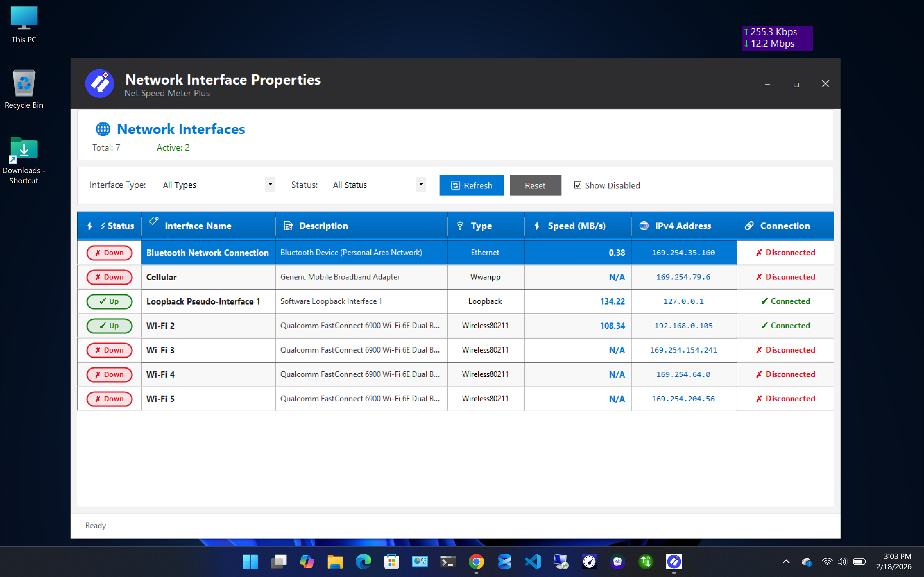This screenshot has height=577, width=924.
Task: Click the Reset button
Action: pyautogui.click(x=535, y=186)
